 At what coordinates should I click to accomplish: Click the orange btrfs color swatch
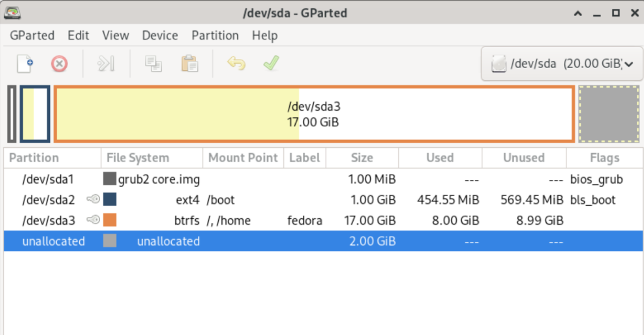click(x=110, y=221)
